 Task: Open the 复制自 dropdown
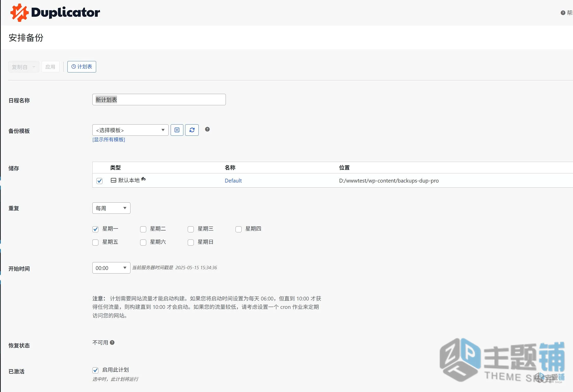click(24, 67)
